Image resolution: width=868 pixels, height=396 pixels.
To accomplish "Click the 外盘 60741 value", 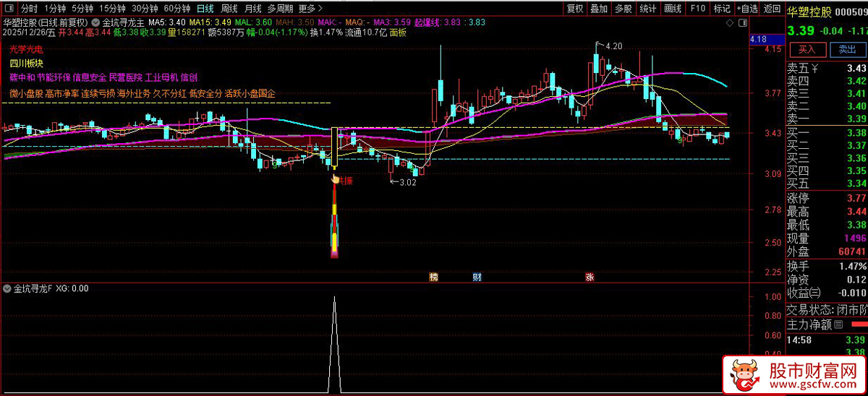I will [853, 253].
